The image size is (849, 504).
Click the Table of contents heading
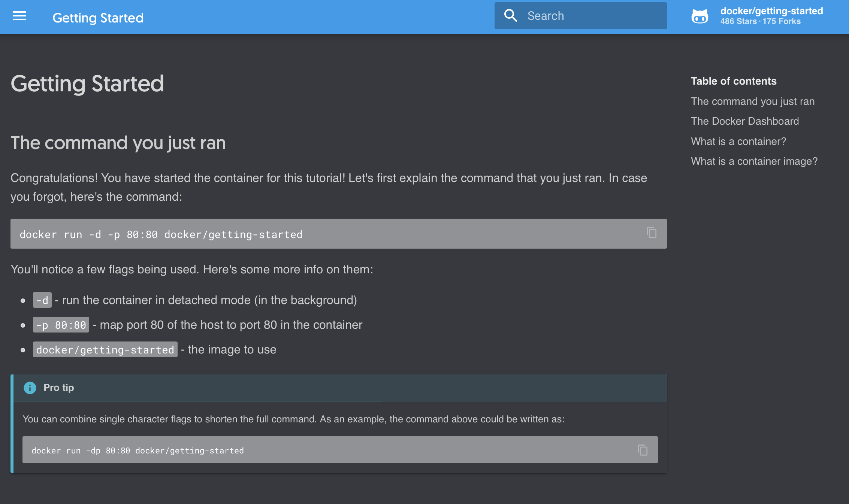click(x=733, y=81)
